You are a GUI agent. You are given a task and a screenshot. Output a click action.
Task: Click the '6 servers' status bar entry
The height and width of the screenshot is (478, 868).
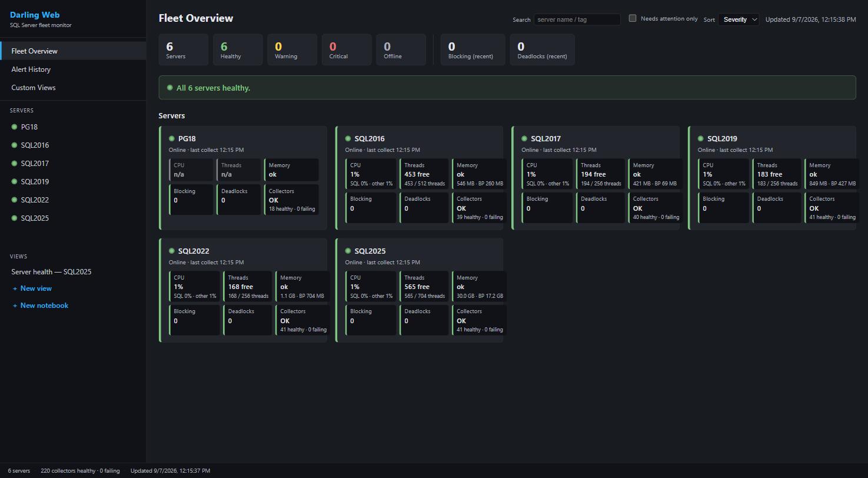click(19, 471)
